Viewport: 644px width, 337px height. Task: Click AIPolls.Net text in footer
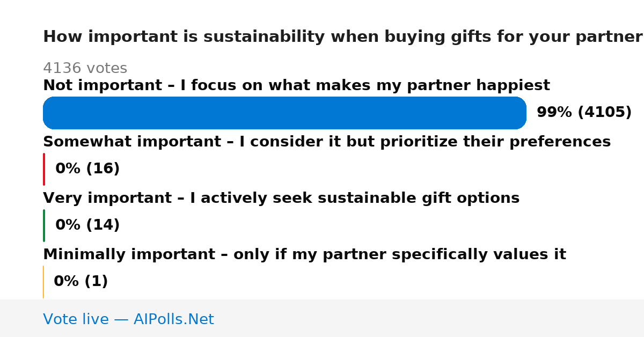tap(173, 319)
